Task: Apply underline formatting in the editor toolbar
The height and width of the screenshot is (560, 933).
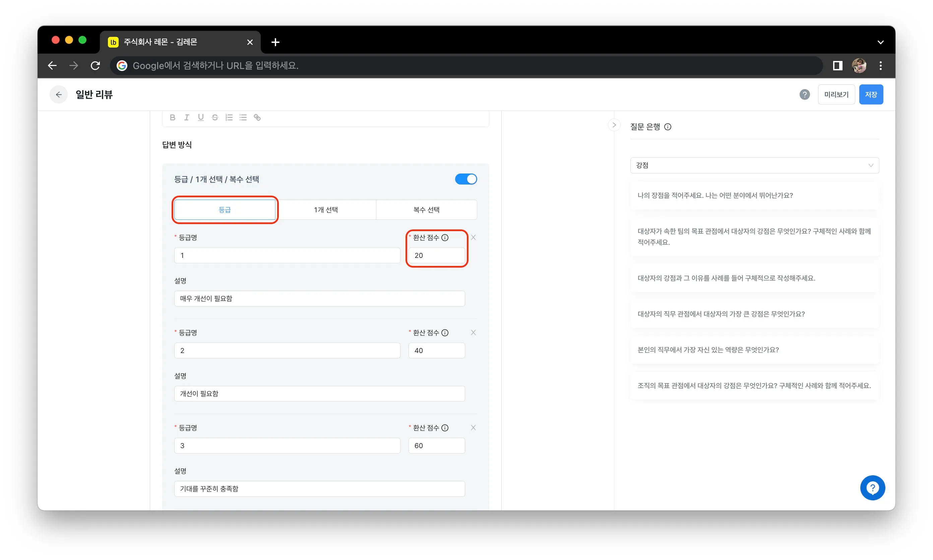Action: [200, 117]
